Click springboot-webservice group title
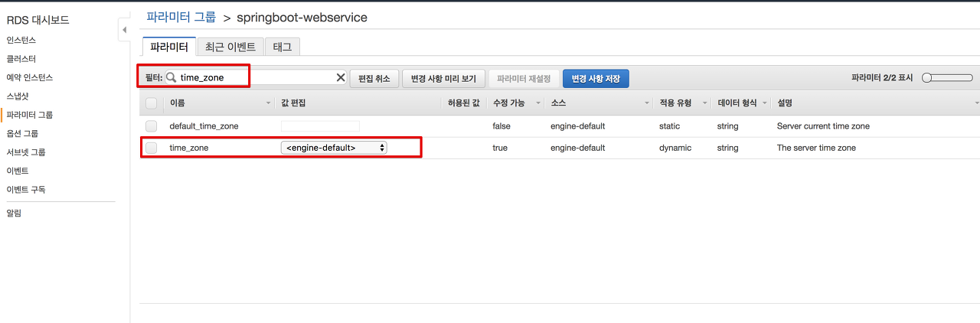Viewport: 980px width, 323px height. (x=301, y=17)
